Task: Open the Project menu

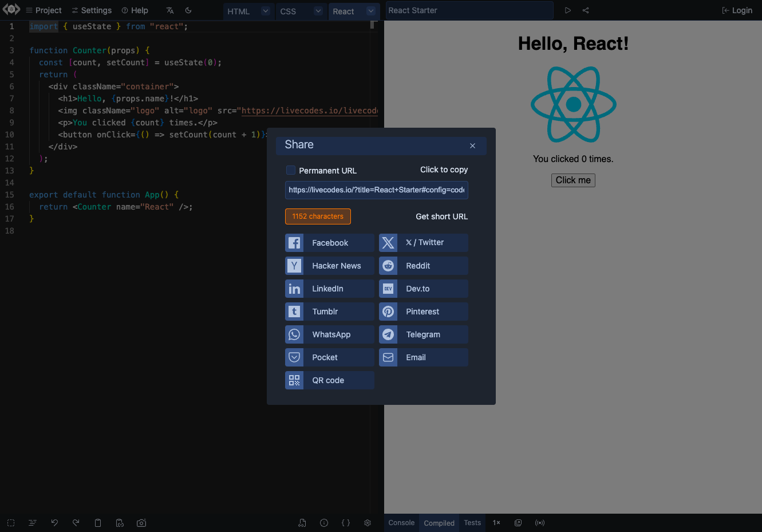Action: tap(44, 10)
